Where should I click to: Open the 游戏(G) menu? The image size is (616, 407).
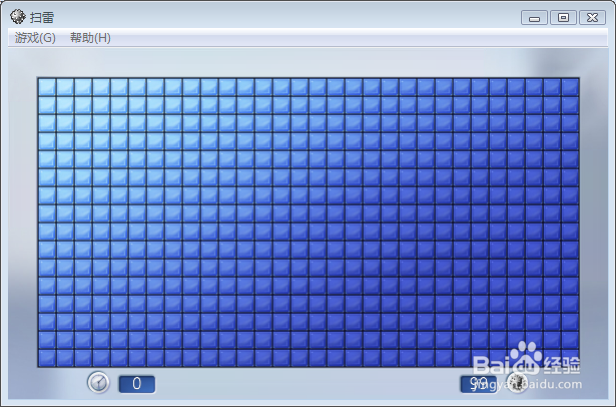point(35,38)
